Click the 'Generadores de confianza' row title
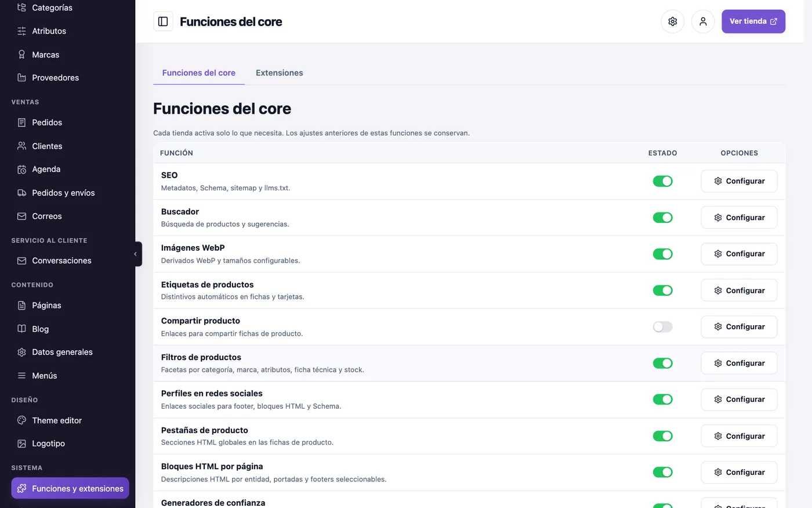Screen dimensions: 812x508 [213, 503]
